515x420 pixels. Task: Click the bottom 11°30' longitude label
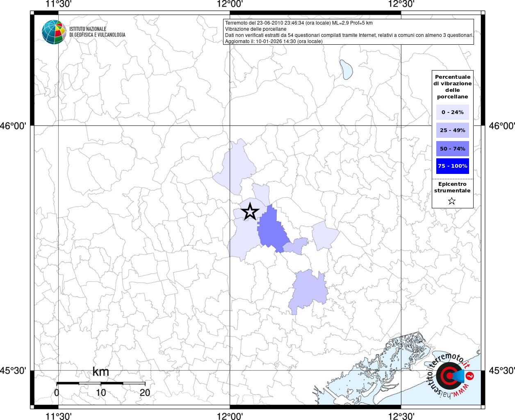pos(59,416)
